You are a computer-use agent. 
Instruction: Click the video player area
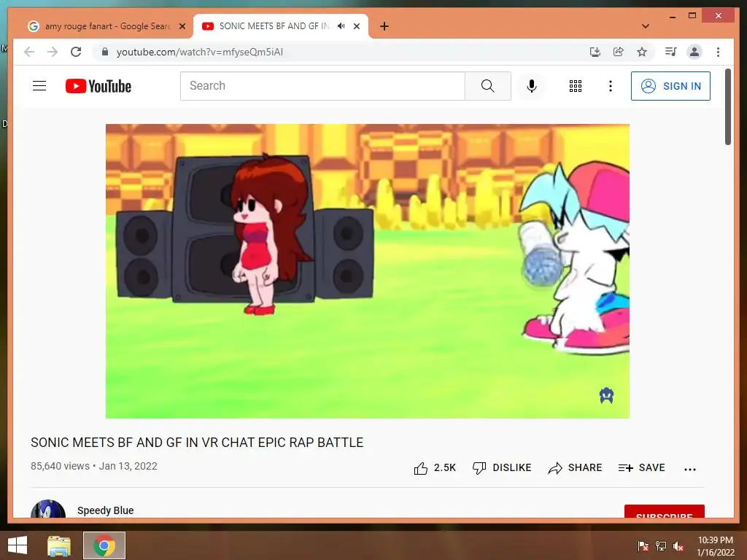[368, 271]
